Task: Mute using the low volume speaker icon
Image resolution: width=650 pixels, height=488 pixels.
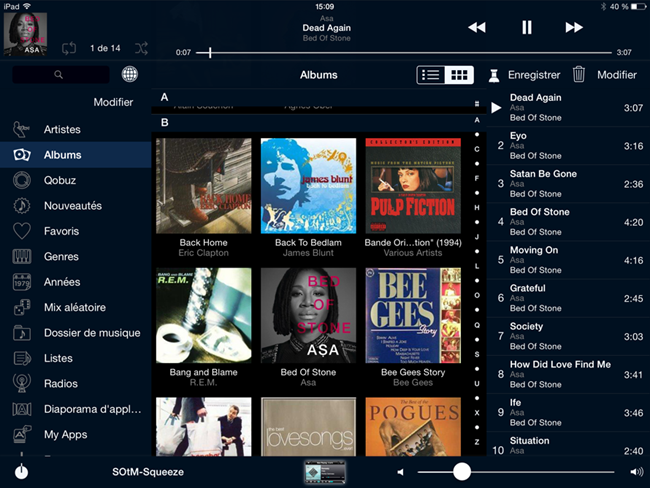Action: click(x=400, y=472)
